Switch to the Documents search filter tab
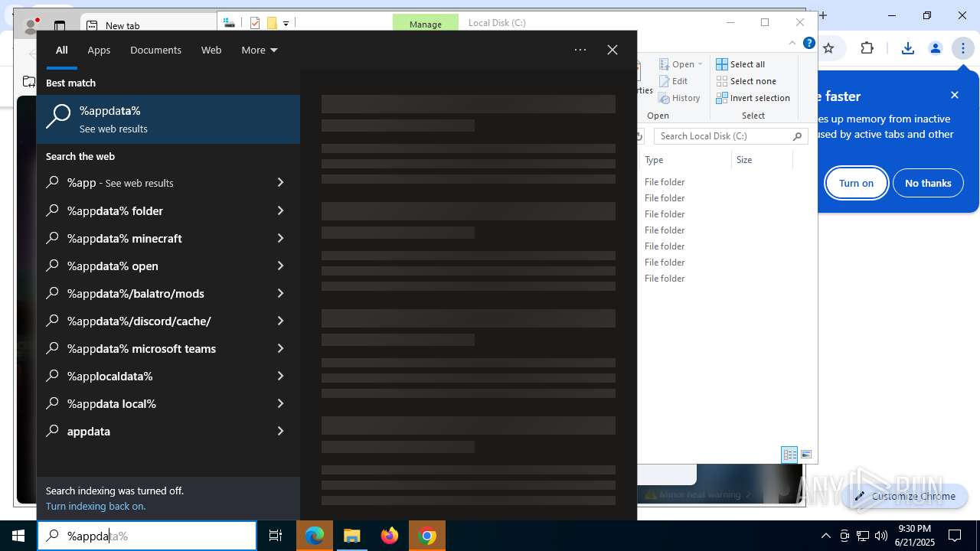The image size is (980, 551). [x=155, y=50]
